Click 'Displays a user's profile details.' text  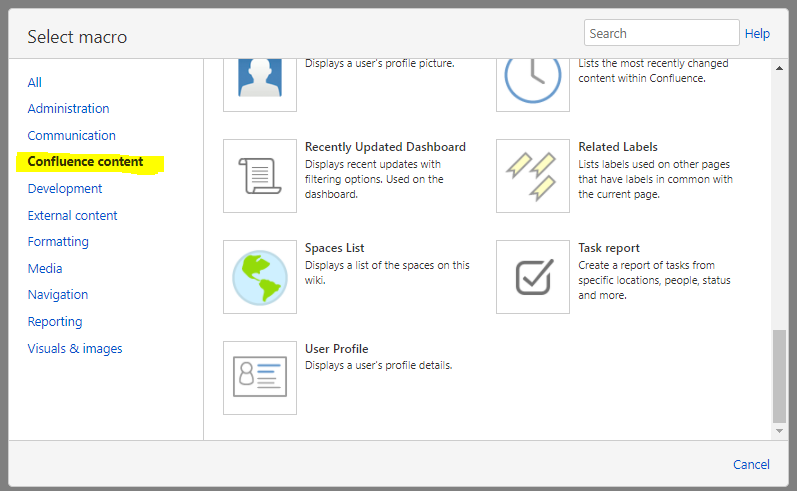point(379,365)
